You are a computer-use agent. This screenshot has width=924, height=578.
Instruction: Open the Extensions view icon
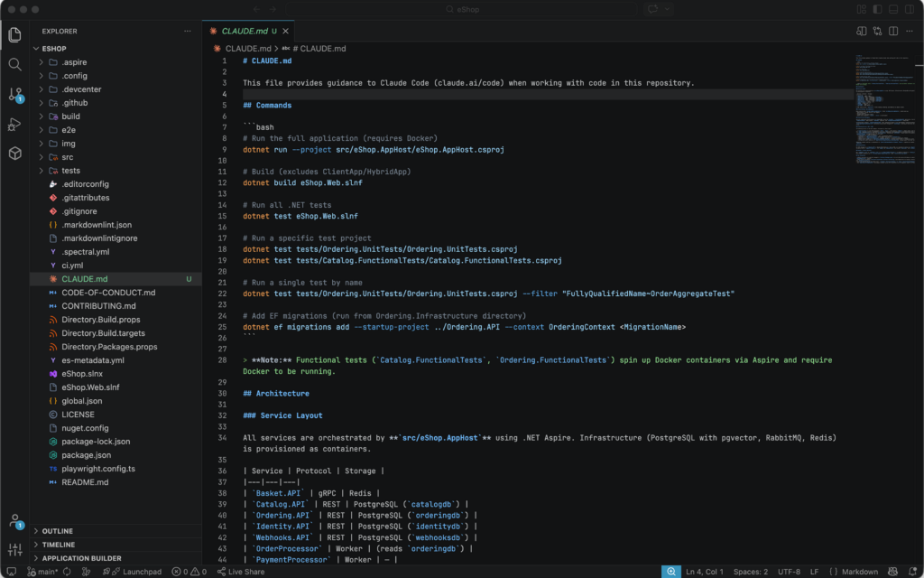14,154
